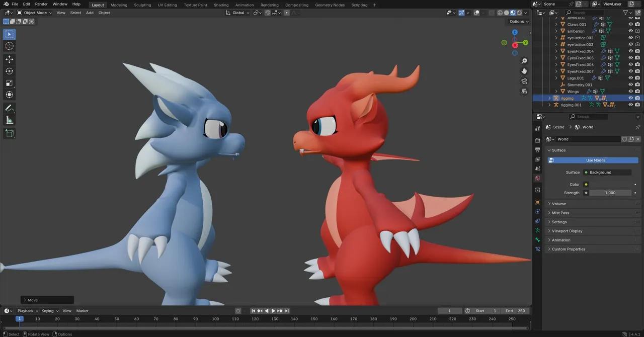Click the Strength value slider

pos(610,193)
